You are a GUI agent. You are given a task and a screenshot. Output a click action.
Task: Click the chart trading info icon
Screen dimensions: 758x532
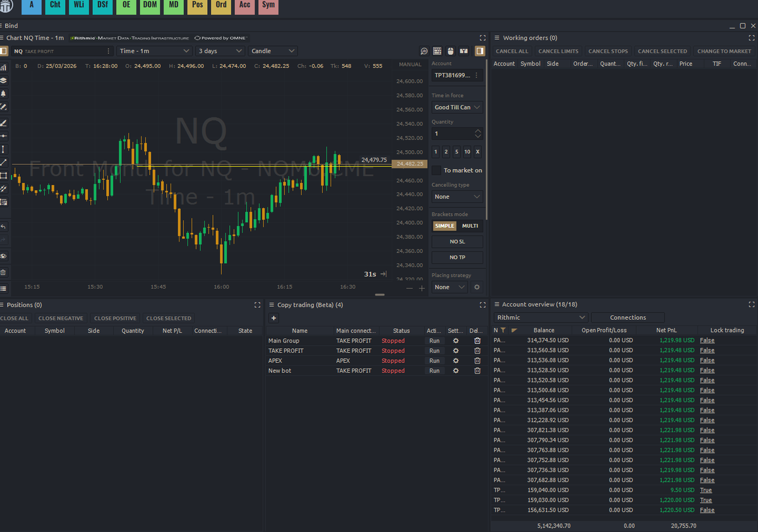point(464,51)
